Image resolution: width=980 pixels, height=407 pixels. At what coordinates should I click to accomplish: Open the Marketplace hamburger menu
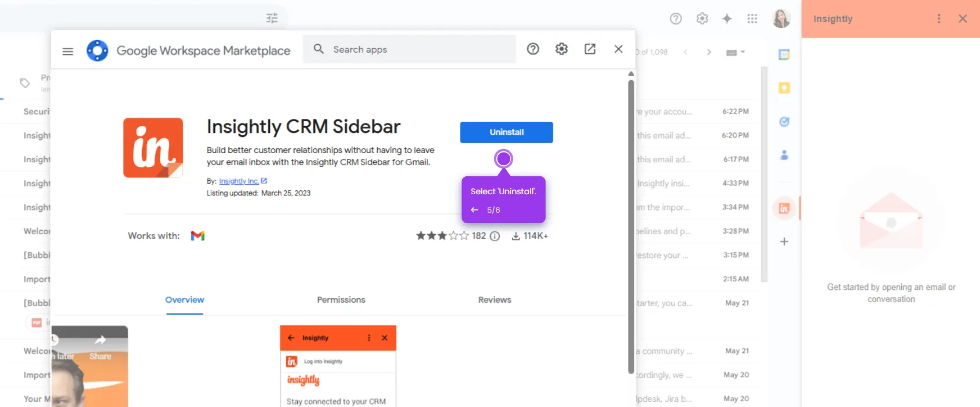pyautogui.click(x=68, y=51)
